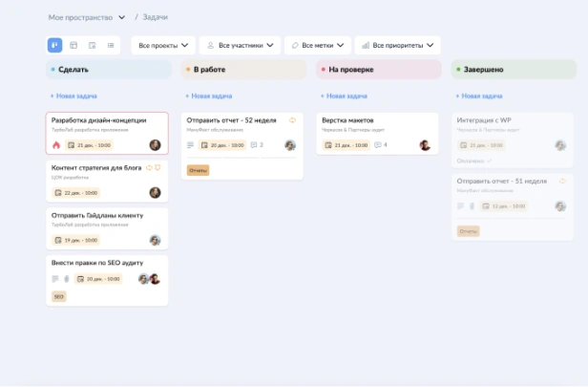Click fire priority icon on Разработка дизайн-концепции
Image resolution: width=588 pixels, height=387 pixels.
[x=56, y=145]
